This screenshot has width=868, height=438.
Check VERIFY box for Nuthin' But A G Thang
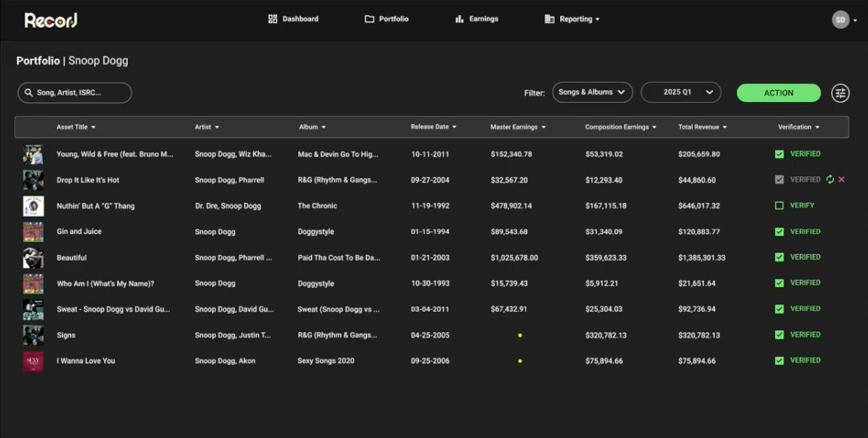(779, 206)
